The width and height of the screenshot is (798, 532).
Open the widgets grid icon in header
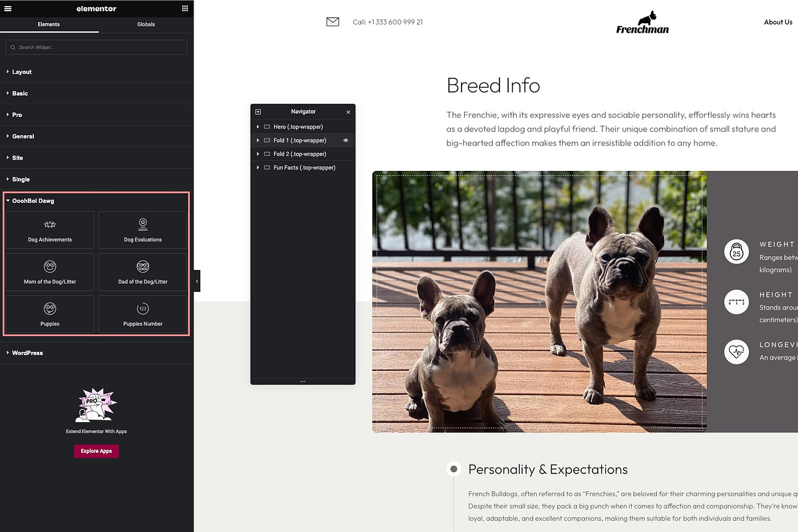click(185, 9)
